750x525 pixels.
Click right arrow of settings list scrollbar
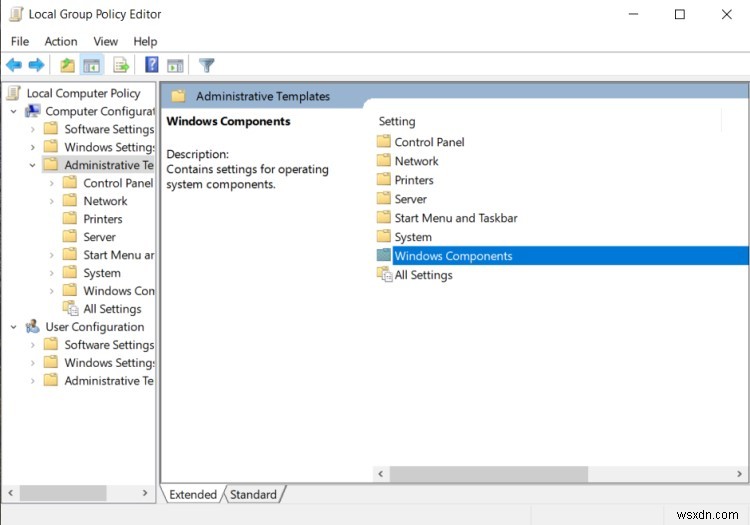click(x=739, y=474)
